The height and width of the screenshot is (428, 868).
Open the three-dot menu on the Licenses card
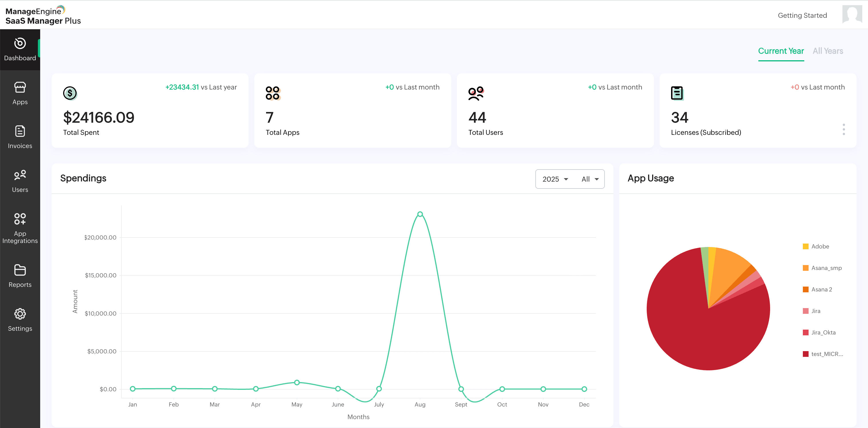(x=844, y=129)
